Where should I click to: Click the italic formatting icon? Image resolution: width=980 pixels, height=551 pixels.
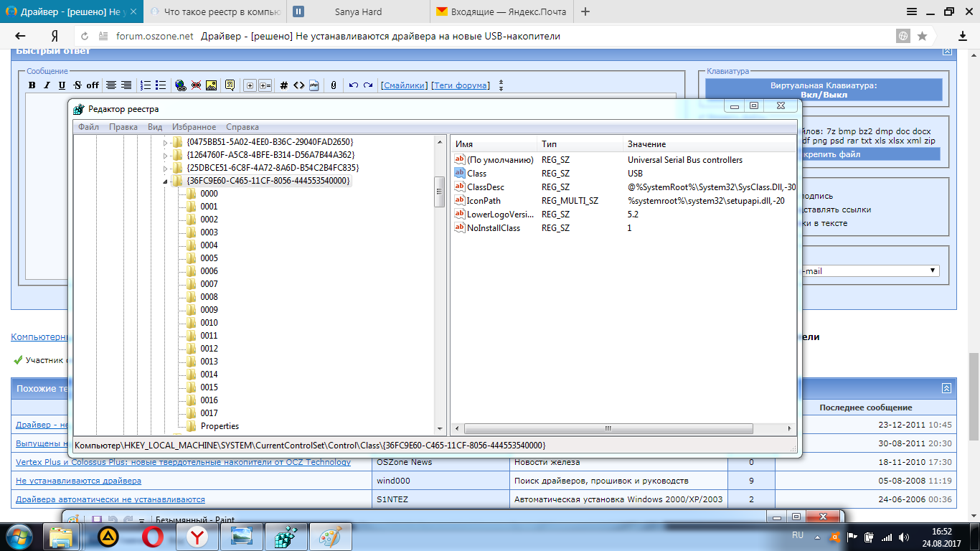point(47,85)
